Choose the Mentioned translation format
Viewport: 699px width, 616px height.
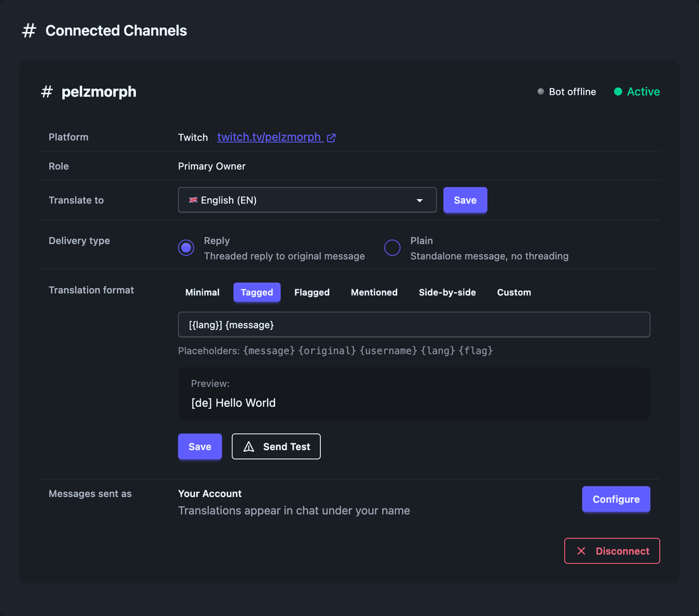pyautogui.click(x=374, y=292)
